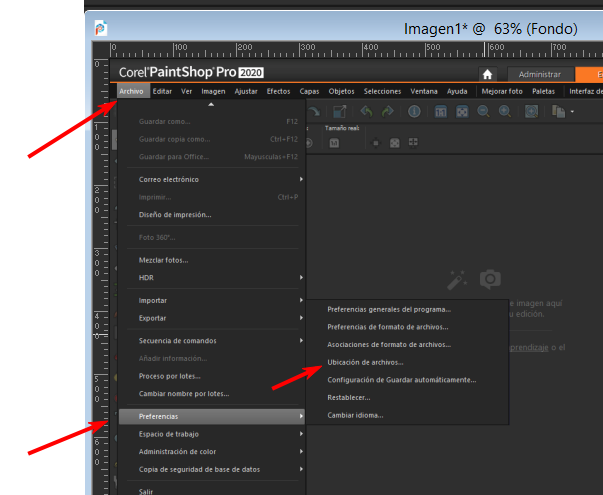This screenshot has height=495, width=603.
Task: Open the Objetos menu
Action: [341, 91]
